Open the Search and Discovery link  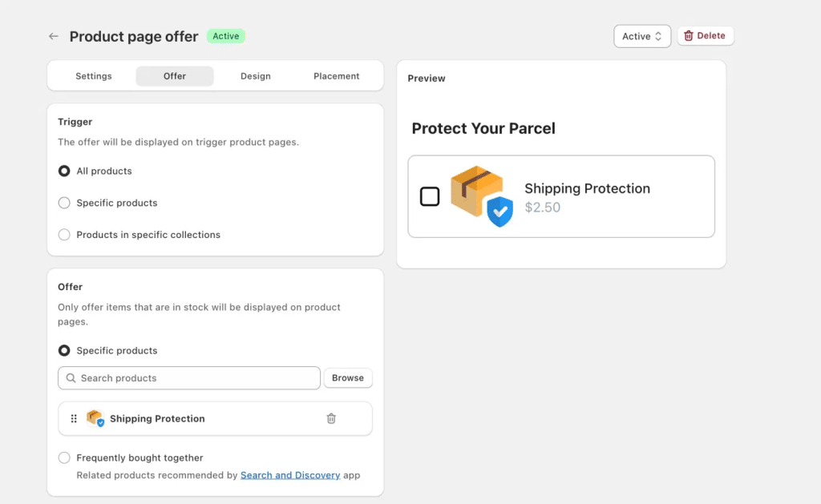tap(290, 475)
